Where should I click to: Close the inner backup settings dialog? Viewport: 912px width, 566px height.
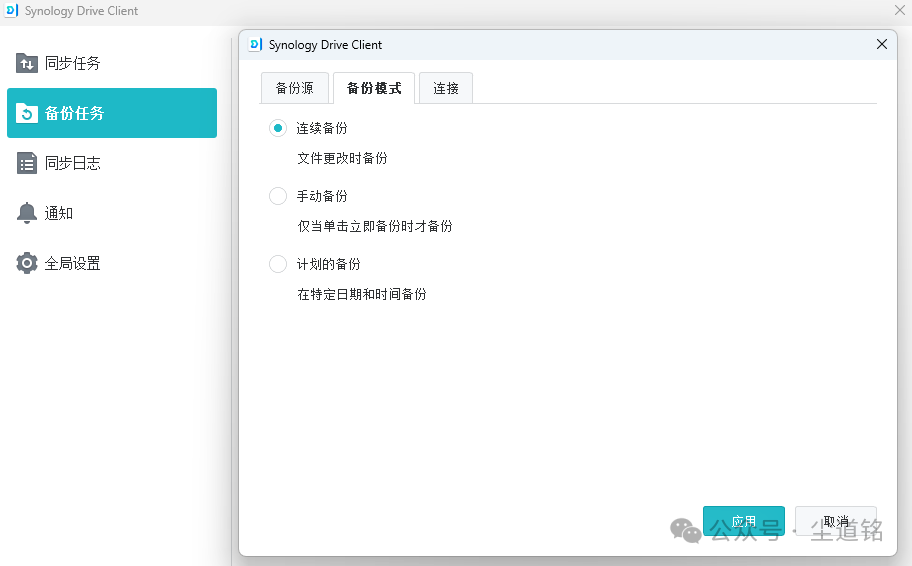tap(881, 45)
